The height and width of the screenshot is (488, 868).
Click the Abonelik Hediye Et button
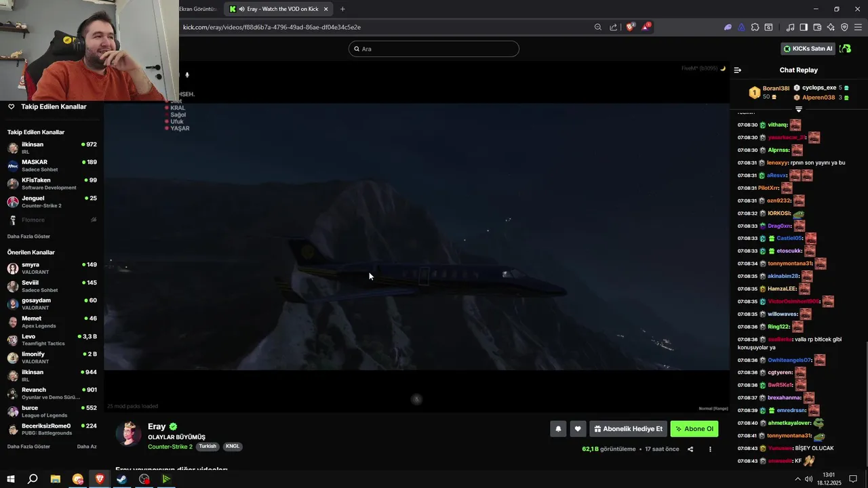coord(628,429)
